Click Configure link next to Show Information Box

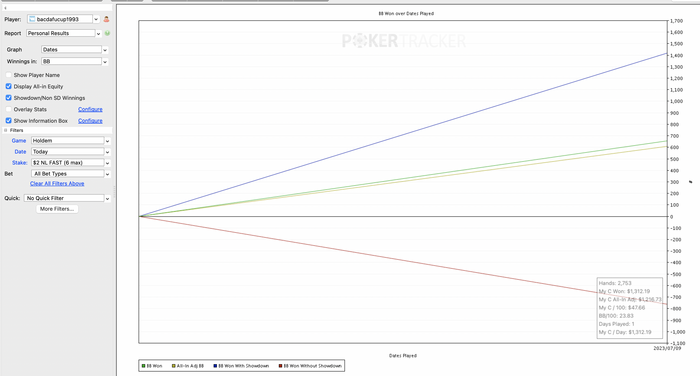tap(90, 121)
